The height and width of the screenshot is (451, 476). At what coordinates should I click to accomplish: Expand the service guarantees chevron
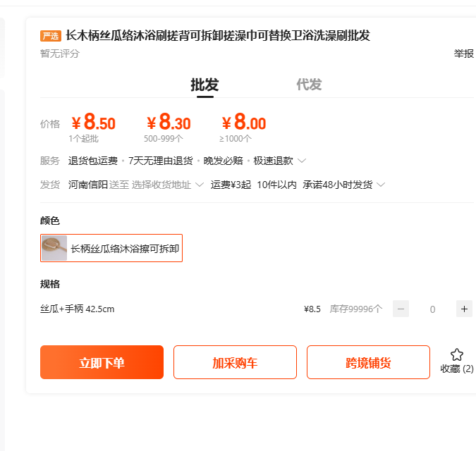(x=302, y=161)
